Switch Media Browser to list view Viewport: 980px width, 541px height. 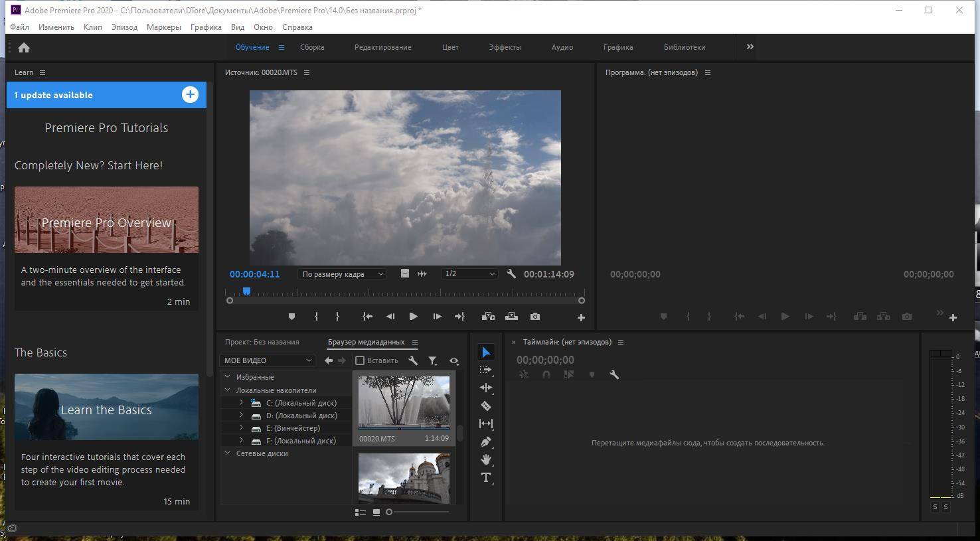[x=361, y=512]
